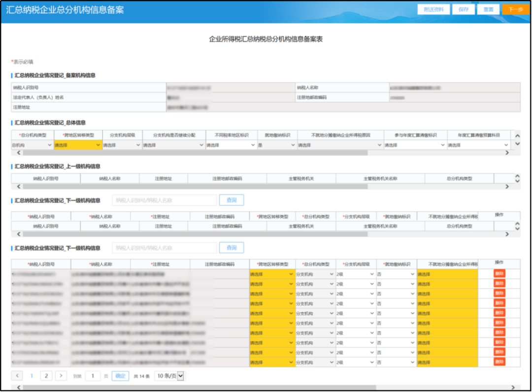Click scroll-right arrow under 总体信息 table
532x392 pixels.
tap(507, 153)
